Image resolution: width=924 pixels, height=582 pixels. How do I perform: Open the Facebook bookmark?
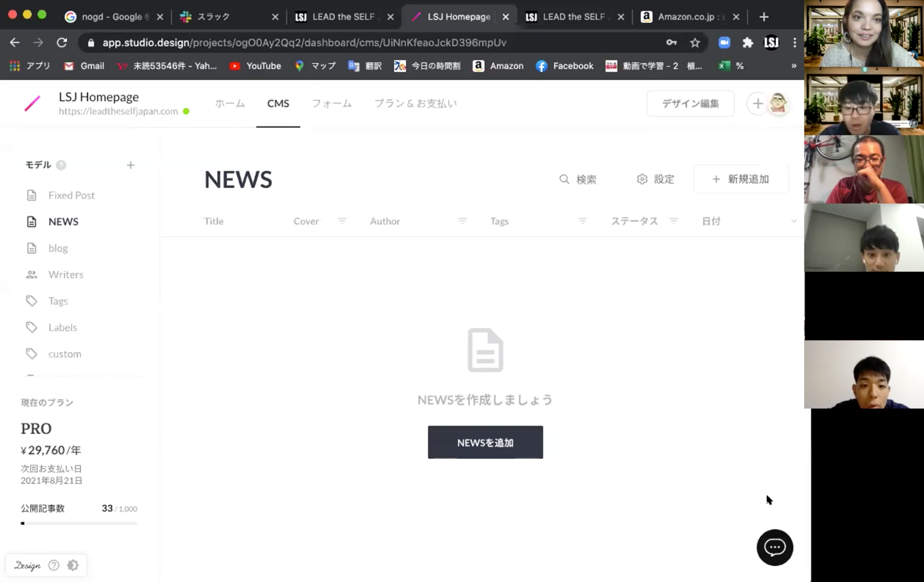point(564,66)
